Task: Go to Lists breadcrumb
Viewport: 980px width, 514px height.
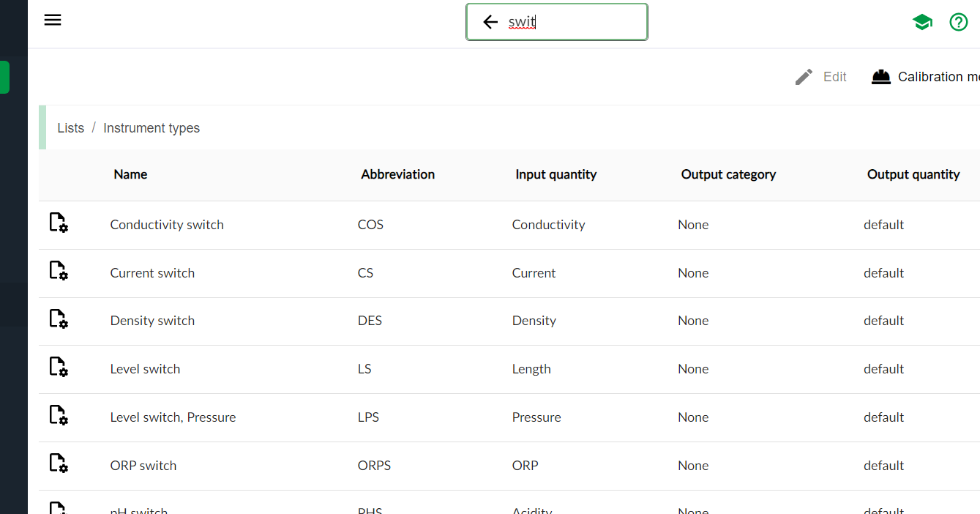Action: [70, 128]
